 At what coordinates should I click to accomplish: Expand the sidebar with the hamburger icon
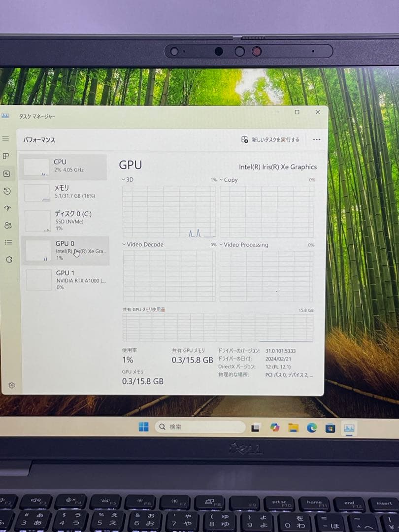[x=6, y=139]
